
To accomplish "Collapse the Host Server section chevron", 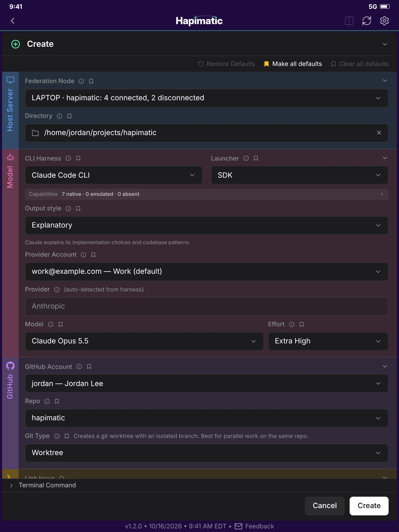I will coord(385,81).
